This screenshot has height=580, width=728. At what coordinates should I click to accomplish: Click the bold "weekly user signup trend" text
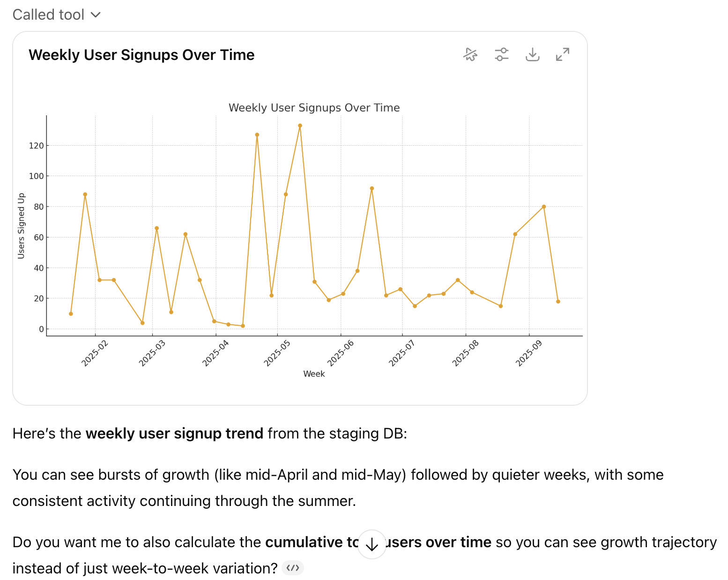174,433
